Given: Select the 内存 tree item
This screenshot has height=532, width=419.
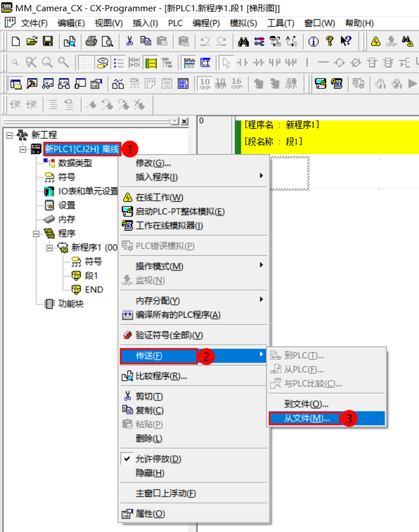Looking at the screenshot, I should coord(66,219).
